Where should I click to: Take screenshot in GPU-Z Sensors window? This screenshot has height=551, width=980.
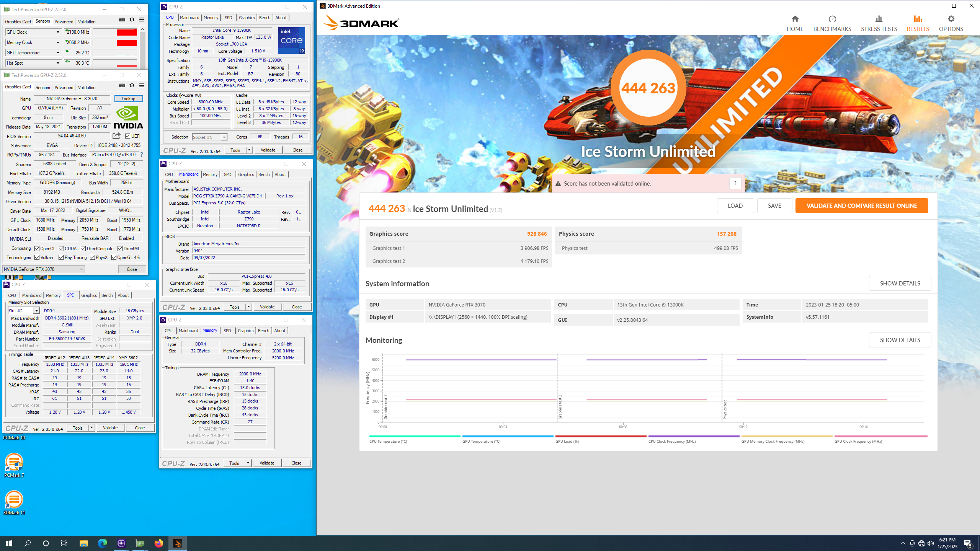122,20
